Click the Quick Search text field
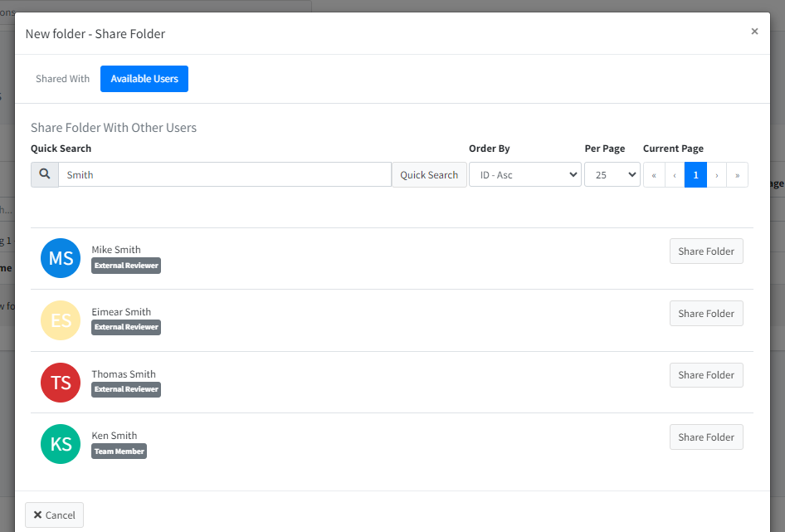The image size is (785, 532). pyautogui.click(x=224, y=175)
